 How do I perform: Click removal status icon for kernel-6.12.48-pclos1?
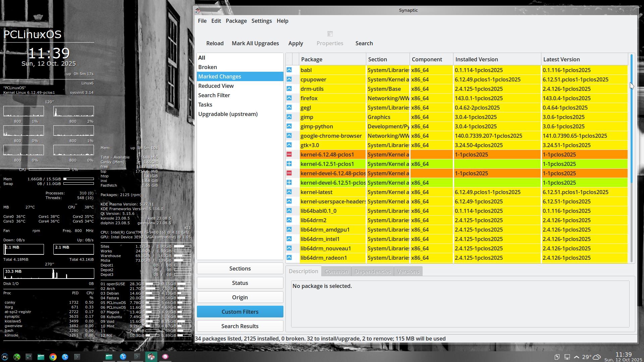289,155
